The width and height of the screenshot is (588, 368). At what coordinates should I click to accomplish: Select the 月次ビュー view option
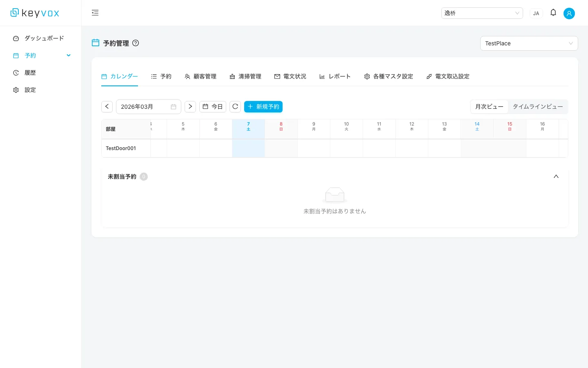[489, 107]
